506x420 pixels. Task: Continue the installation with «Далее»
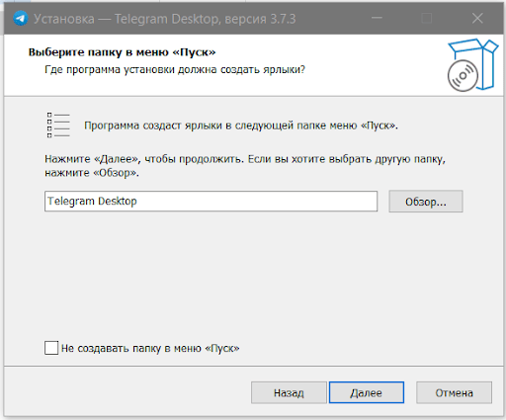point(367,392)
